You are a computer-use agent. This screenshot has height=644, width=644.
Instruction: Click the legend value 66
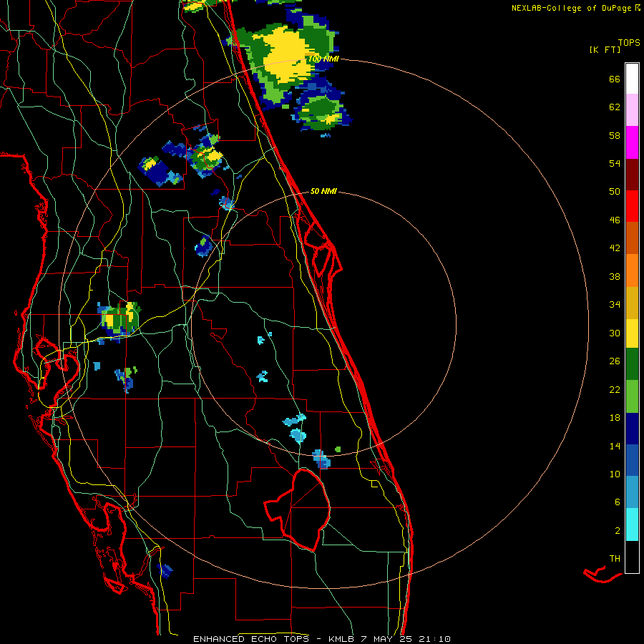pyautogui.click(x=615, y=79)
